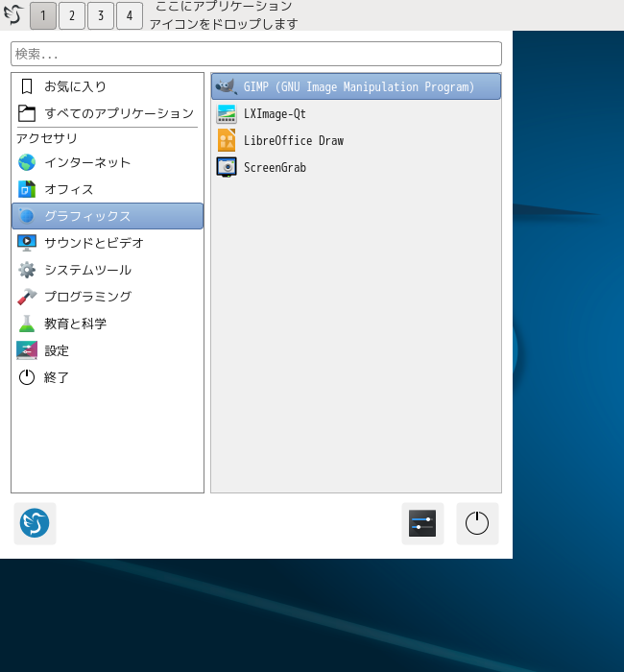Open 設定 settings category
Screen dimensions: 624x672
pyautogui.click(x=108, y=350)
